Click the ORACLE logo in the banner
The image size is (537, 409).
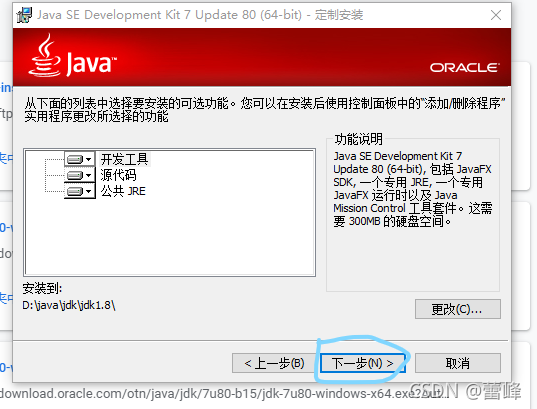click(x=464, y=67)
